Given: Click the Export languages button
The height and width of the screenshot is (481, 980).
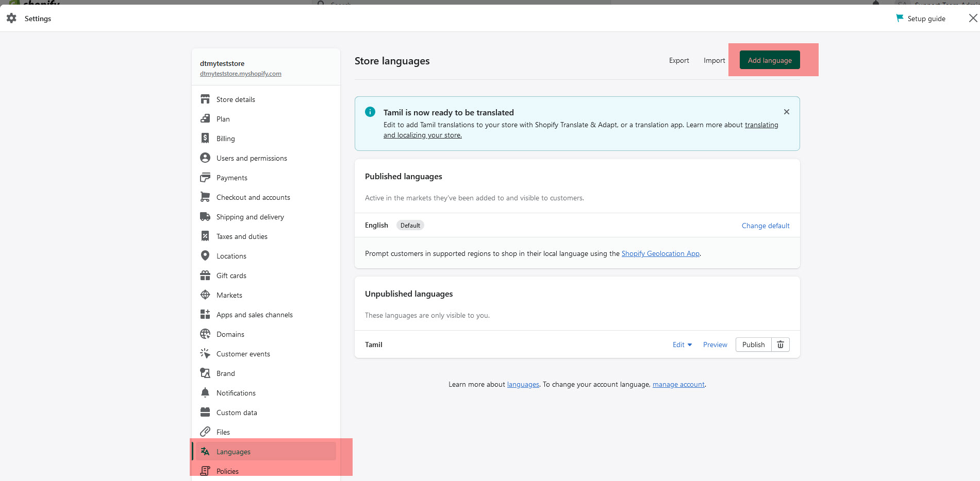Looking at the screenshot, I should [678, 60].
